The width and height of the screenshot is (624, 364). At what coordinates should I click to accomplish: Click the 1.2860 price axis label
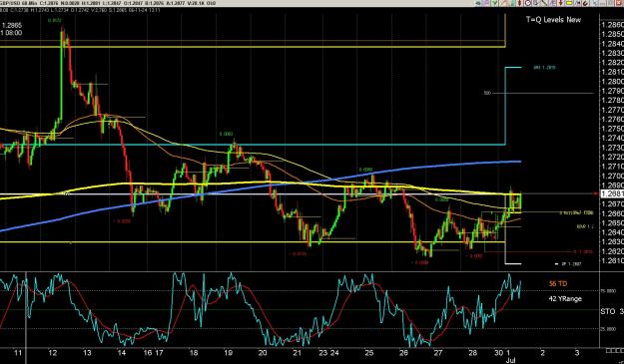pos(613,25)
